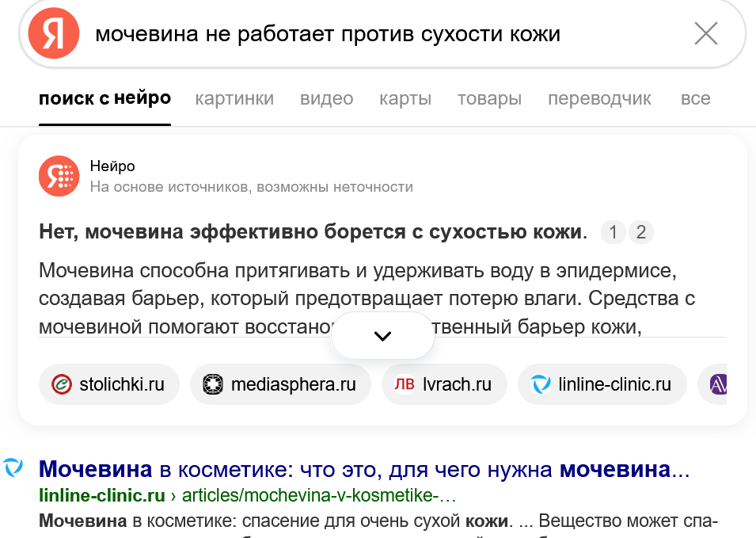Open the все tab
Screen dimensions: 756x538
(x=695, y=99)
